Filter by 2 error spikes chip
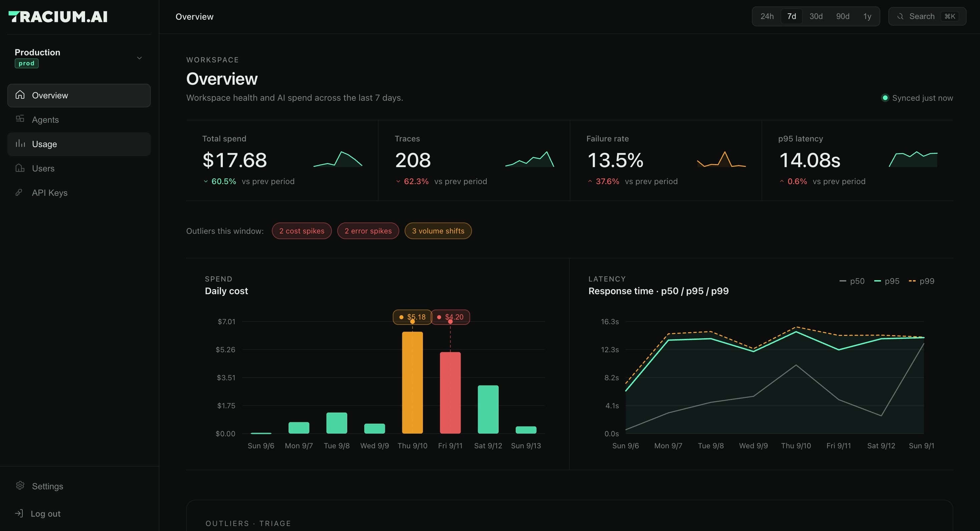Viewport: 980px width, 531px height. 368,231
